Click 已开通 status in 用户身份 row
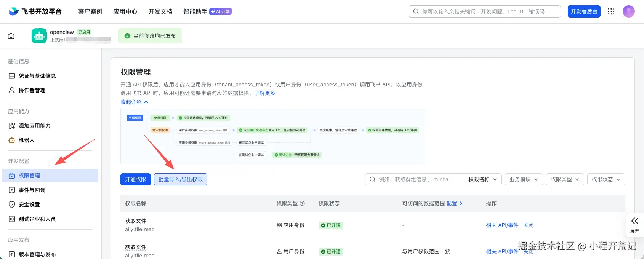The width and height of the screenshot is (644, 259). click(x=331, y=252)
